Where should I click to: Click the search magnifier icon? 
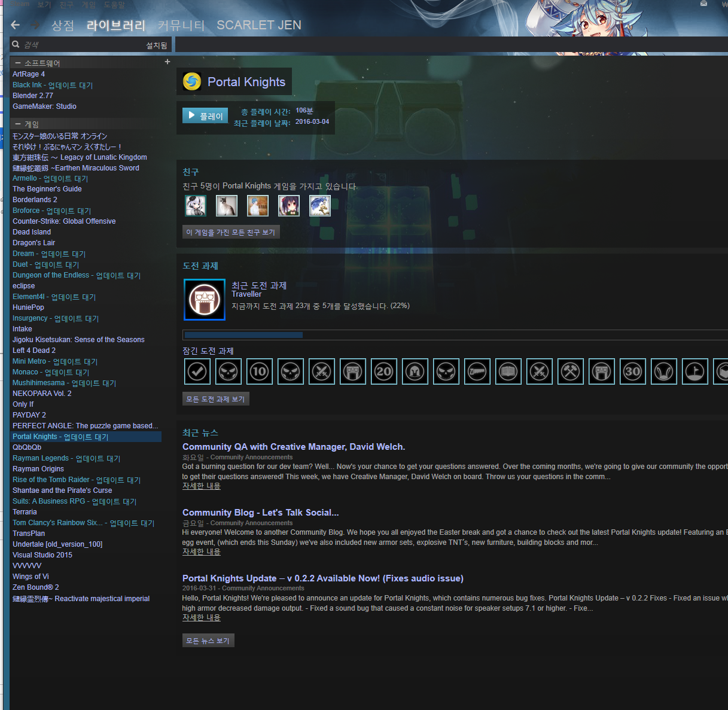(x=16, y=44)
